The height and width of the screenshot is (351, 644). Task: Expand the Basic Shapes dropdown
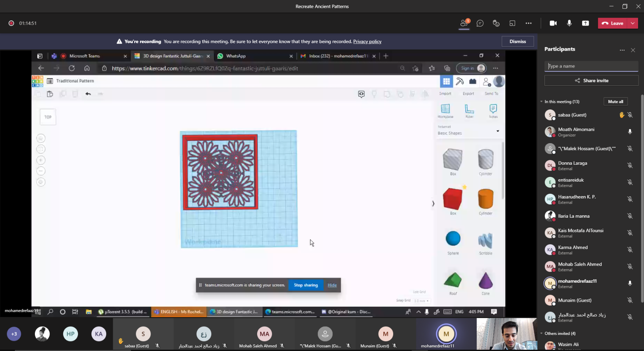(498, 131)
